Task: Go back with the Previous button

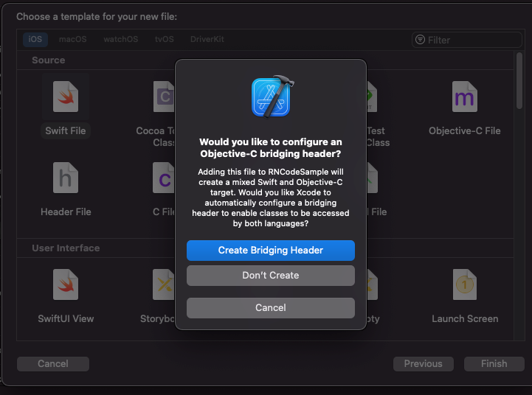Action: click(423, 364)
